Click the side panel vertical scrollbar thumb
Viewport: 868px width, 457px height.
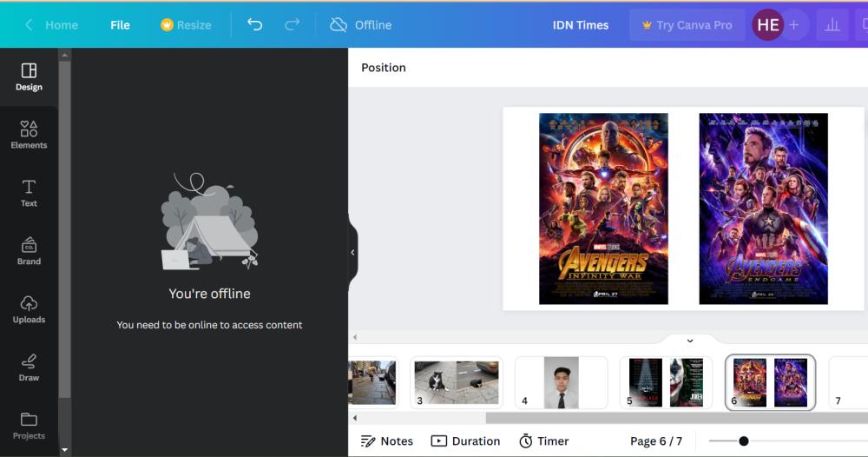pyautogui.click(x=65, y=229)
